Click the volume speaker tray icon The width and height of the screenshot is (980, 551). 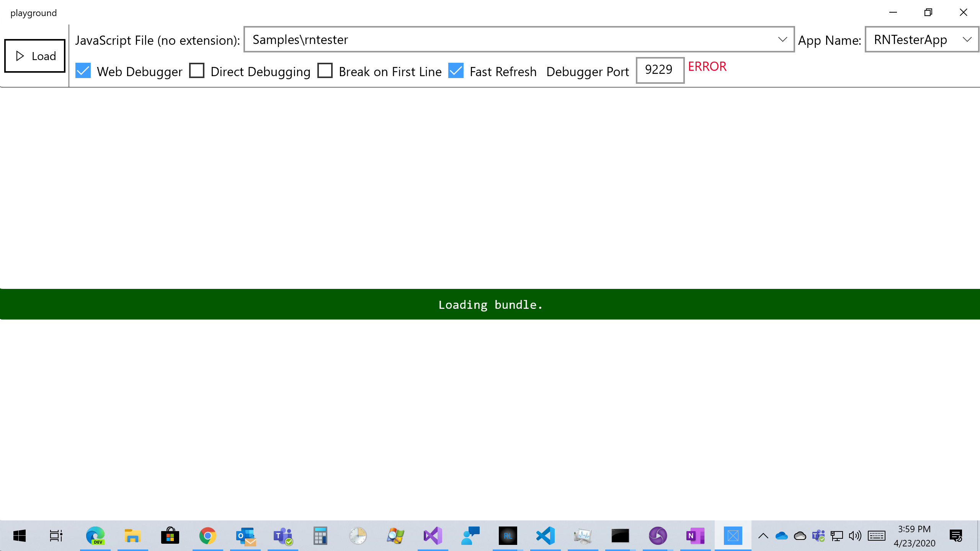(855, 536)
